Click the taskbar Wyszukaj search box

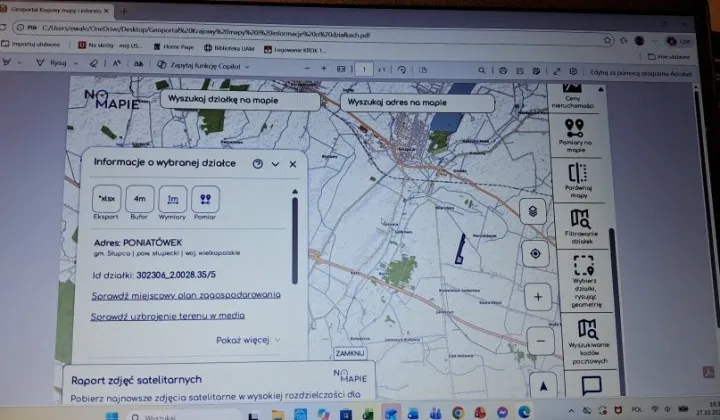[182, 416]
